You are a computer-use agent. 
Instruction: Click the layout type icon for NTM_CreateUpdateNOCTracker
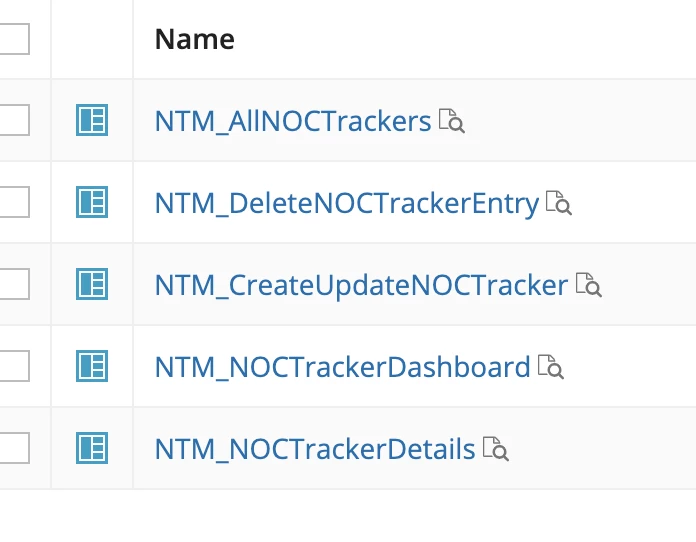92,284
